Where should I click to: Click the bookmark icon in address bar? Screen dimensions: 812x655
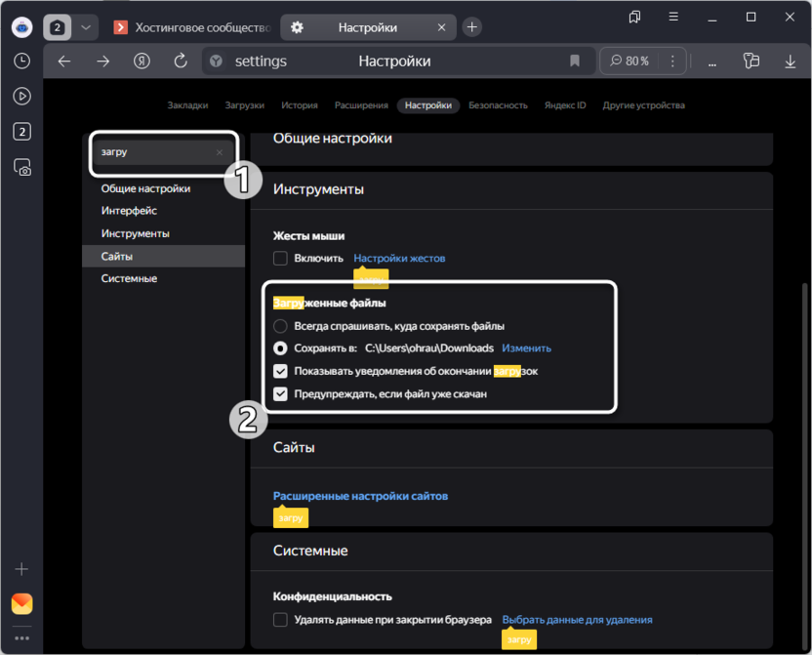click(576, 61)
